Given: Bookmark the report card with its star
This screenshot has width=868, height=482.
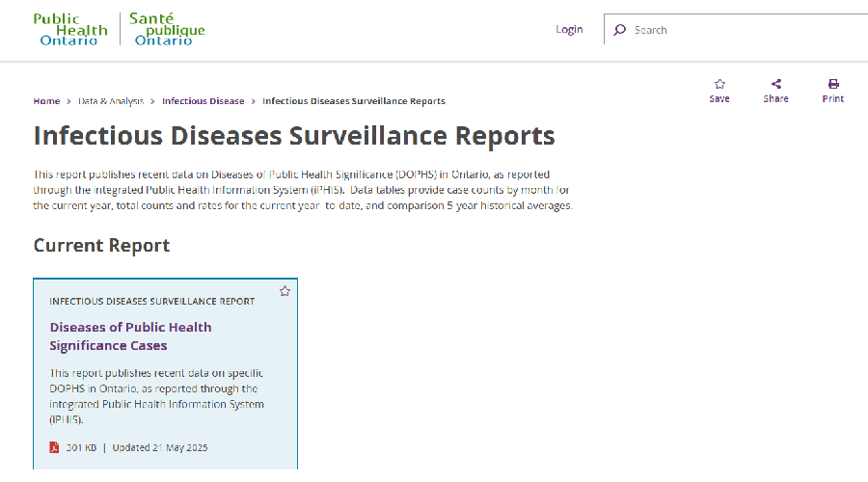Looking at the screenshot, I should 285,291.
